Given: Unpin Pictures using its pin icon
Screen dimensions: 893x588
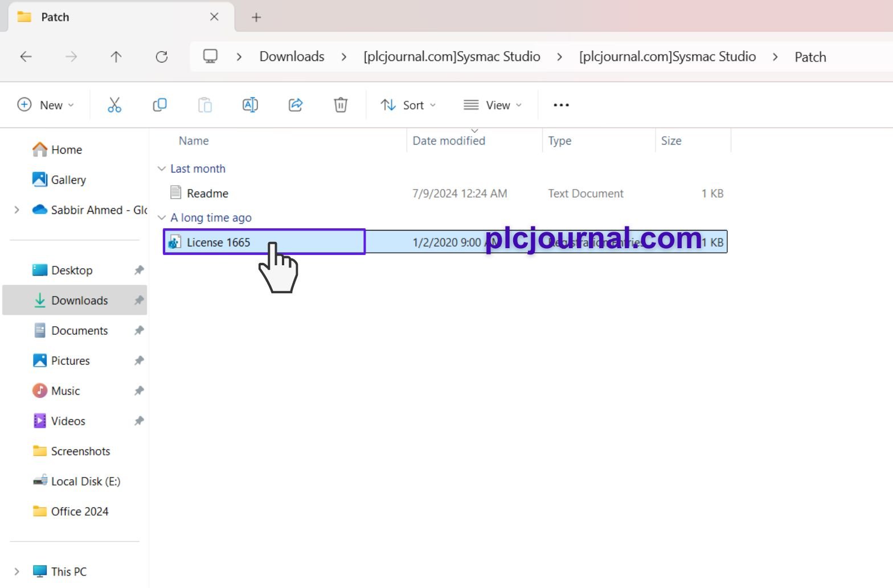Looking at the screenshot, I should tap(139, 360).
